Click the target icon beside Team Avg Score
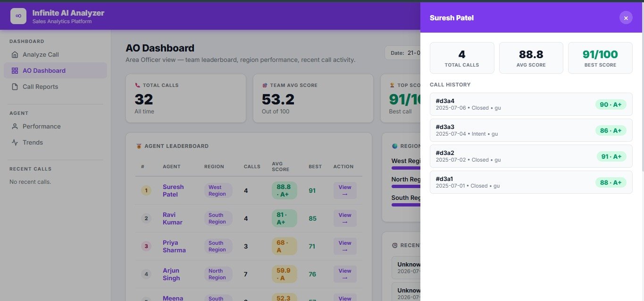The height and width of the screenshot is (301, 644). pyautogui.click(x=265, y=85)
